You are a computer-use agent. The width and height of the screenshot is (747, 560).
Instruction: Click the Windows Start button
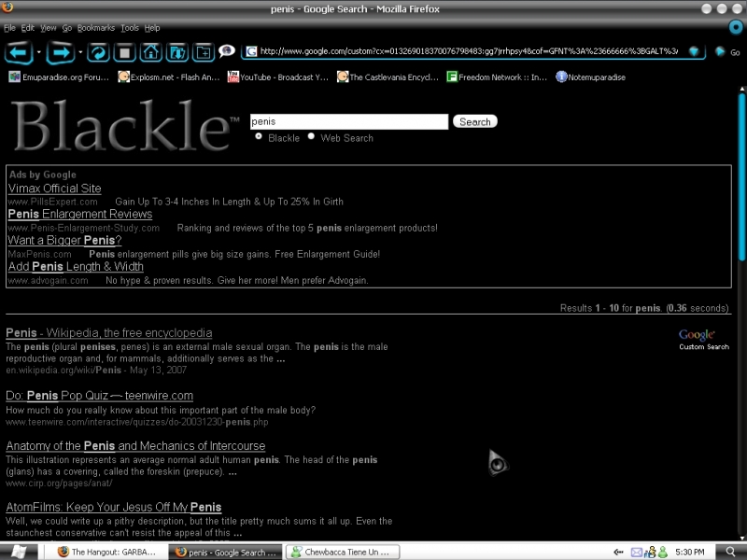tap(19, 552)
